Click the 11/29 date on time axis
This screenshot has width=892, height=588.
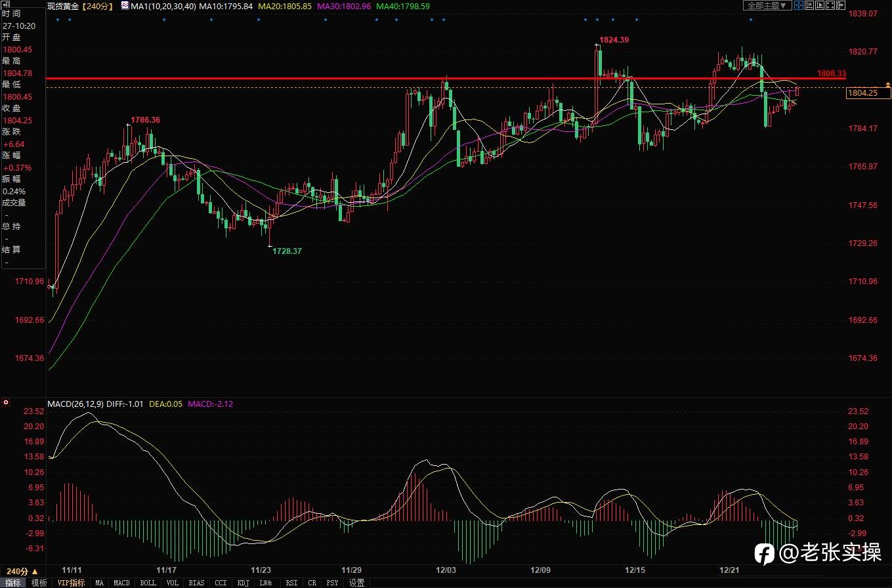(x=352, y=570)
